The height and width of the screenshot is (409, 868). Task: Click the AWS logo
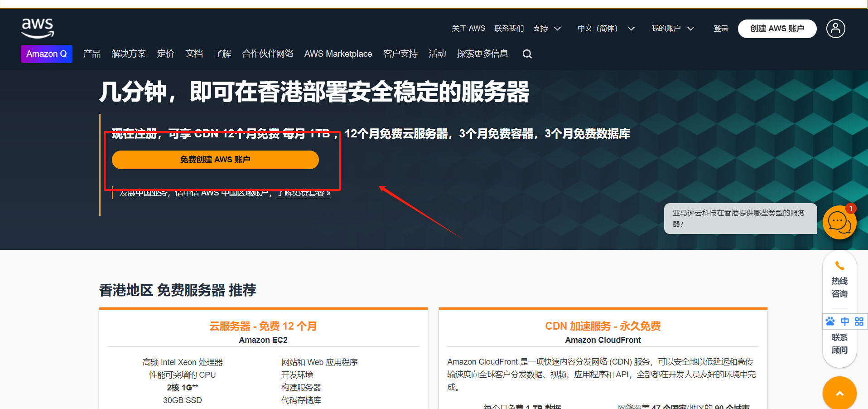(38, 28)
